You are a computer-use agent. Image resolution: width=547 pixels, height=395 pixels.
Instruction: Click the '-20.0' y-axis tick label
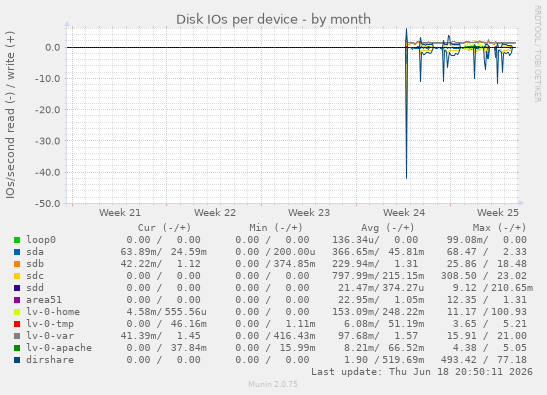point(47,110)
